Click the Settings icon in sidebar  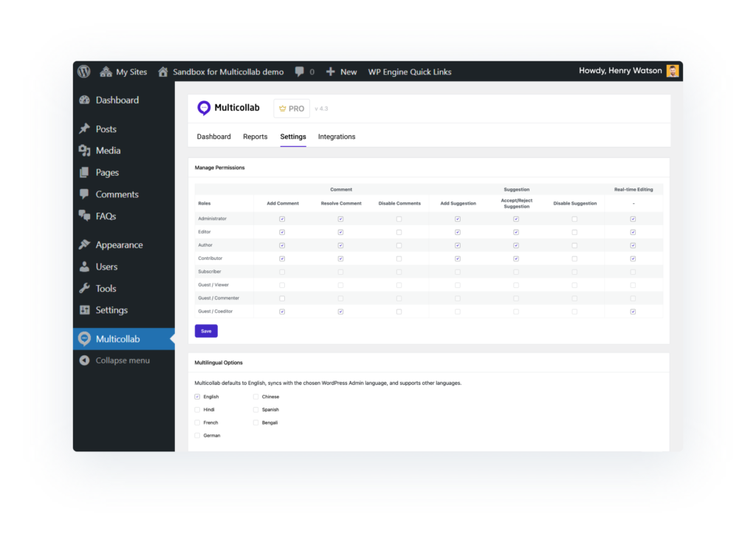85,309
